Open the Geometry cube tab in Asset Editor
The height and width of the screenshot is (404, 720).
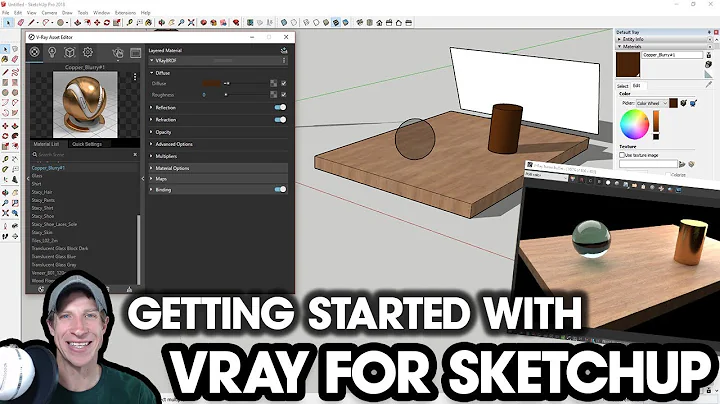coord(69,52)
